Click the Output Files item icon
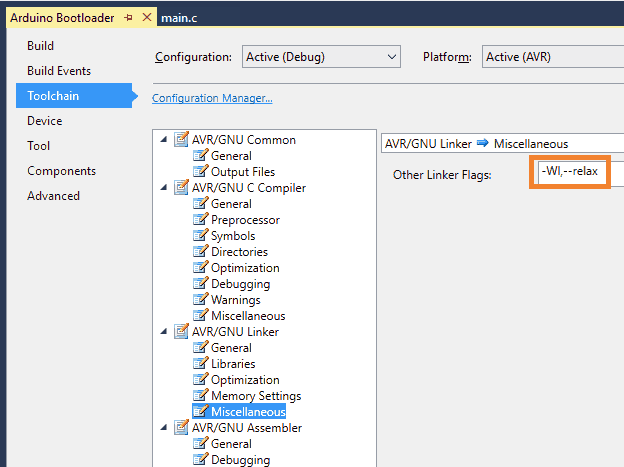The image size is (624, 467). coord(200,172)
